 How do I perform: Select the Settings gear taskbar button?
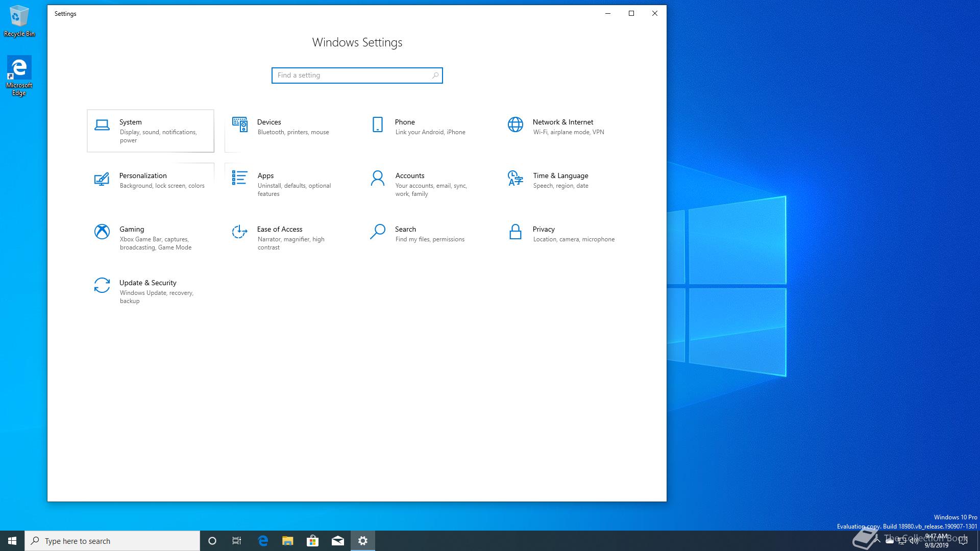[363, 541]
